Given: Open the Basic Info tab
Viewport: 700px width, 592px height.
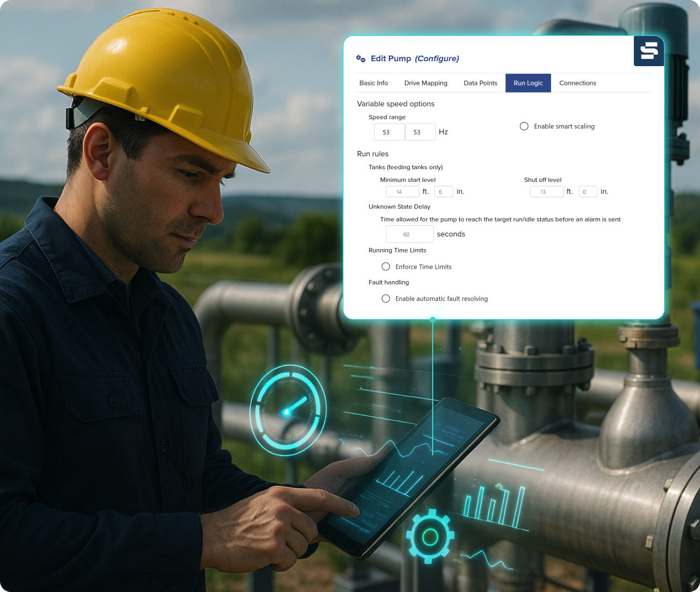Looking at the screenshot, I should pos(374,83).
